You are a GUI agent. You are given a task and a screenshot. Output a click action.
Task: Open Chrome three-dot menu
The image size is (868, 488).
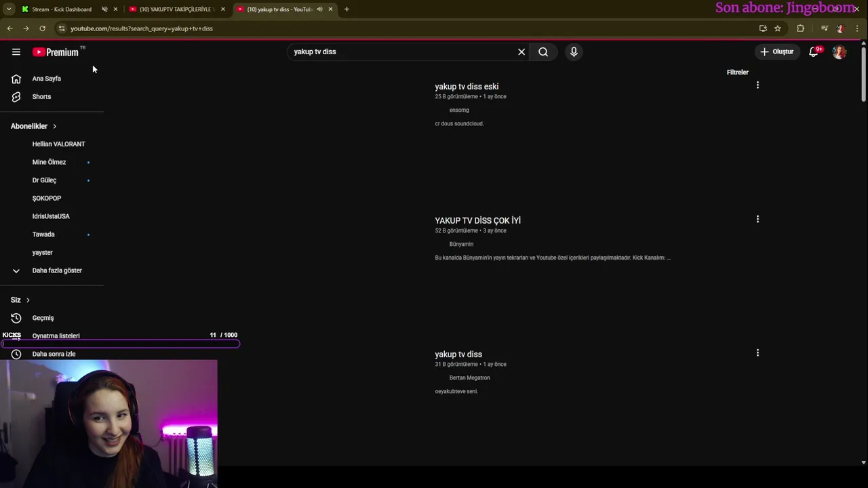coord(857,28)
